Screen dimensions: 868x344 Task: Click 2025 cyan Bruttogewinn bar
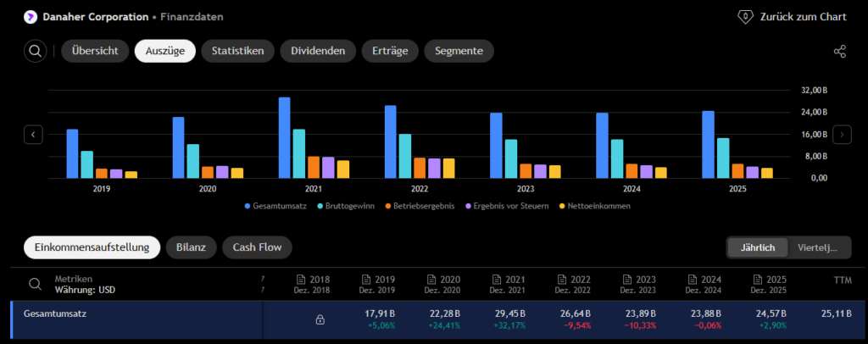point(722,158)
